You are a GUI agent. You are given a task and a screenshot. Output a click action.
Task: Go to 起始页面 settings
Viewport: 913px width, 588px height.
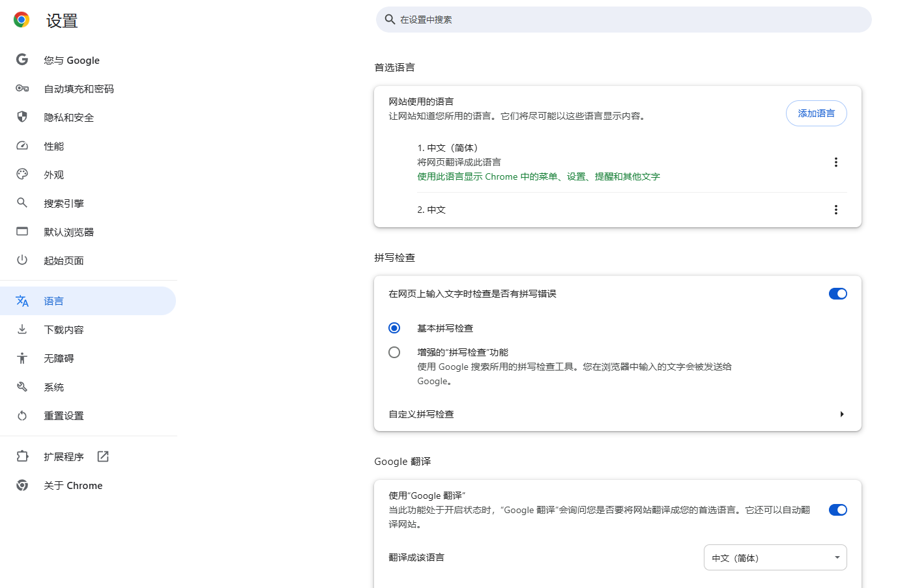pos(88,260)
